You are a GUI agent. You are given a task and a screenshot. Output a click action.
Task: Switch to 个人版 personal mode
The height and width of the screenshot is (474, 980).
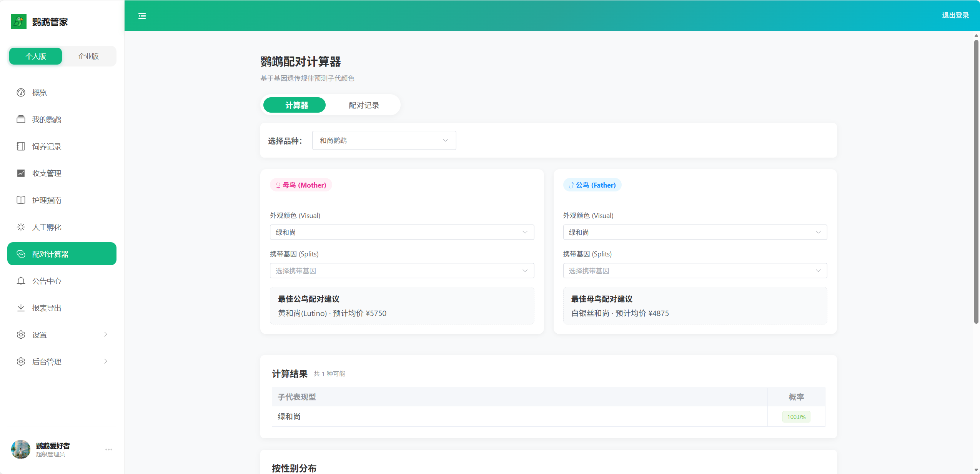point(35,56)
